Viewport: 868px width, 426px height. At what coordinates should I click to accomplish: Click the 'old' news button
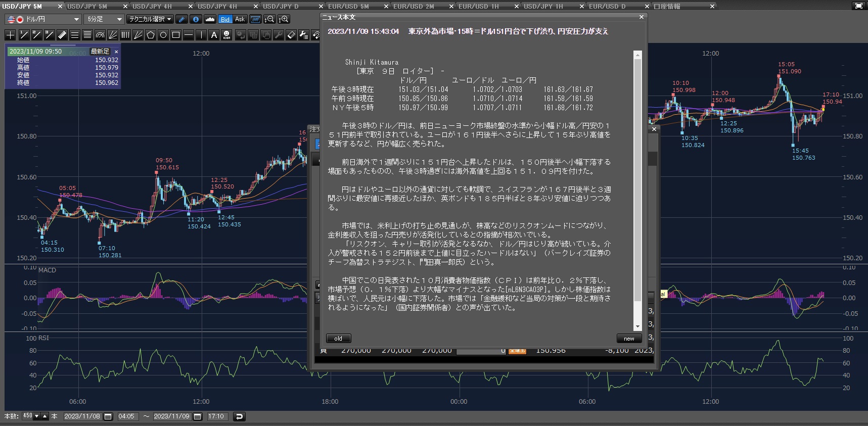[x=338, y=339]
